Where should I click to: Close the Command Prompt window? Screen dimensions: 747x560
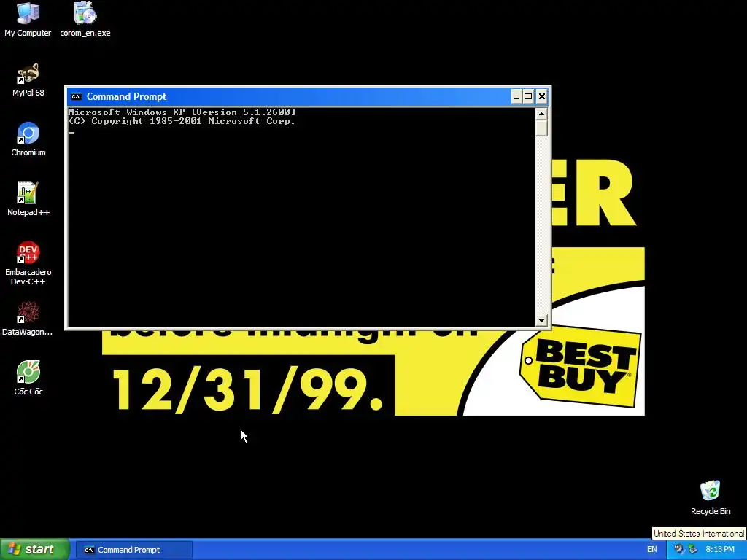[542, 97]
